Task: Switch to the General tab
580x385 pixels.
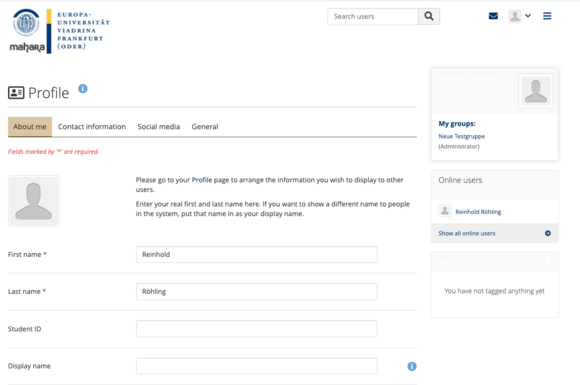Action: pyautogui.click(x=205, y=127)
